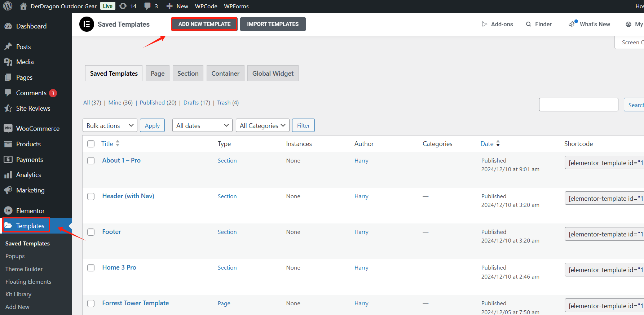Click the template search input field
This screenshot has width=644, height=315.
[x=578, y=105]
